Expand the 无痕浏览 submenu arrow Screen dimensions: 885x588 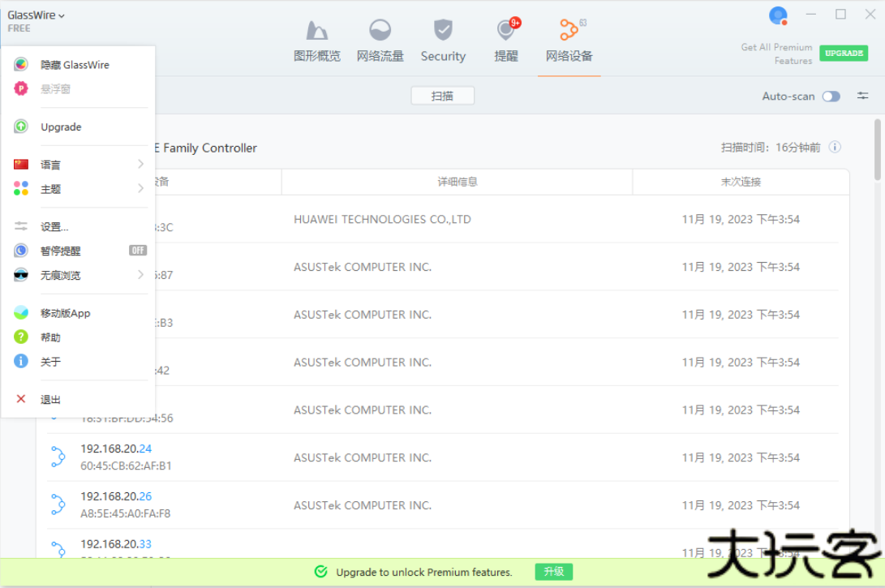(x=140, y=275)
